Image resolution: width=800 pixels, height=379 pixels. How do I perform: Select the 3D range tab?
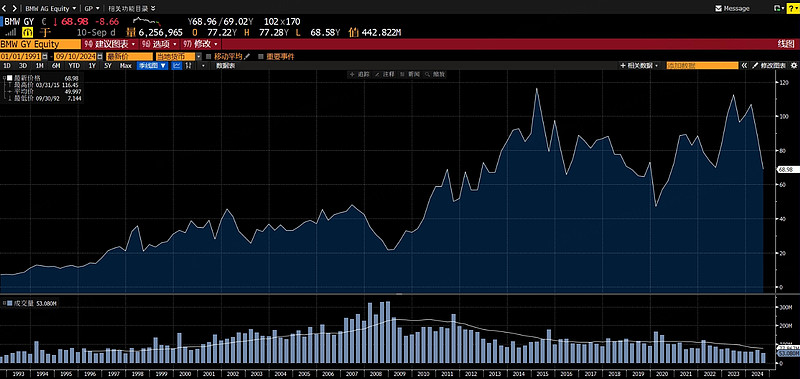23,65
